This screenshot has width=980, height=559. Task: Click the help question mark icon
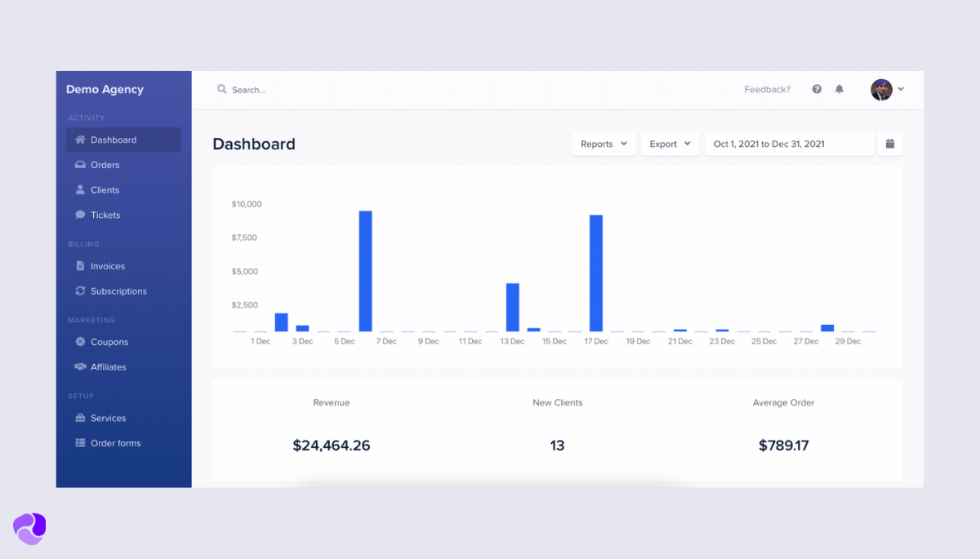817,90
